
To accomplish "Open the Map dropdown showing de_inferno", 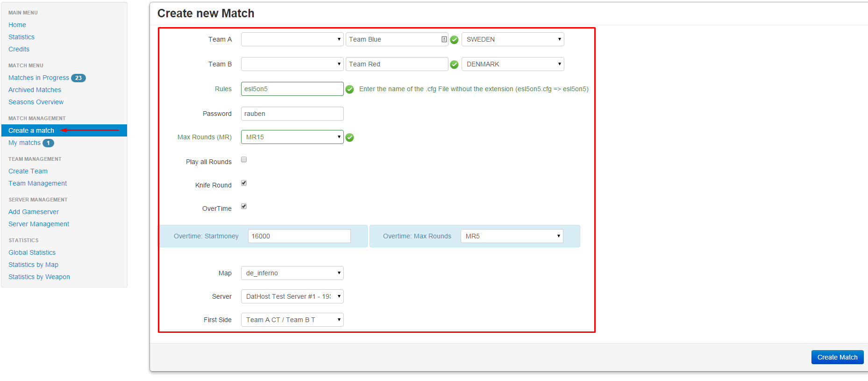I will point(292,273).
